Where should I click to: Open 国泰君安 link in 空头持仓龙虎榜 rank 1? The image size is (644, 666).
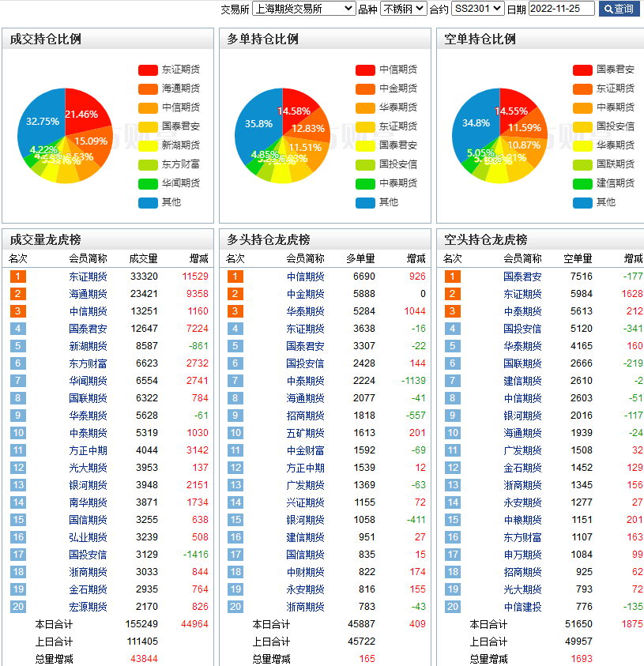(x=522, y=277)
